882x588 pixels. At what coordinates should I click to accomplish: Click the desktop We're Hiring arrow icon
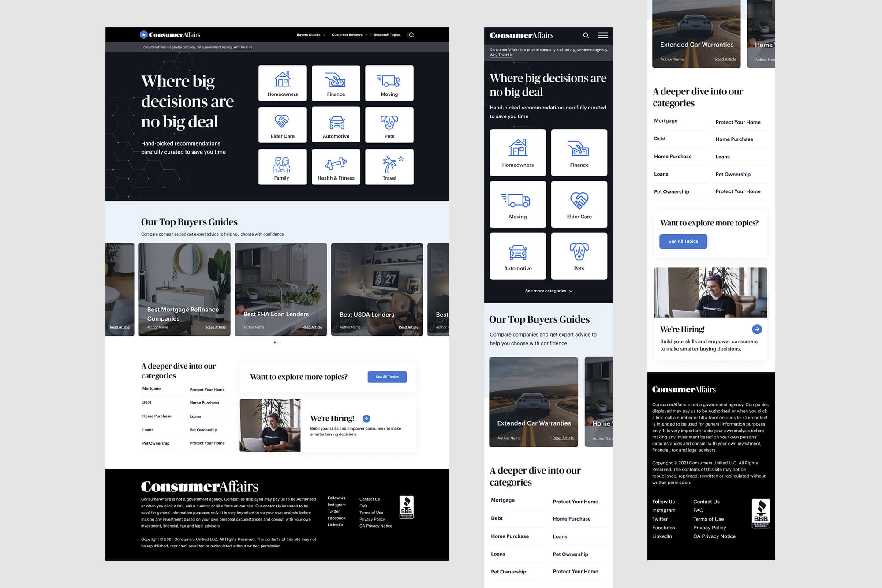pos(366,419)
